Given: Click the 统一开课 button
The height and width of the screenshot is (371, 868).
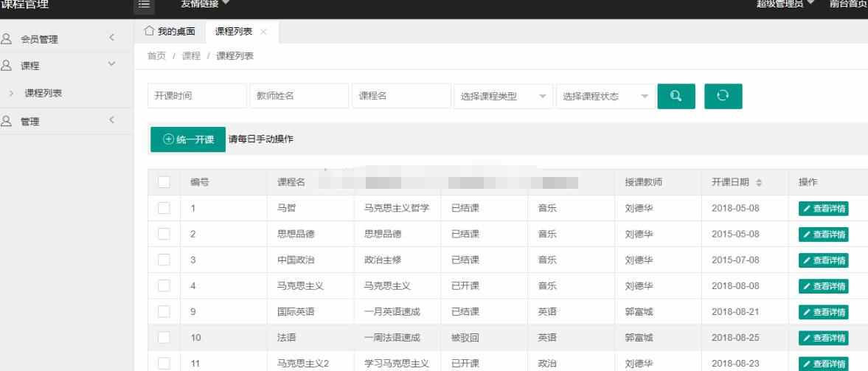Looking at the screenshot, I should pyautogui.click(x=188, y=139).
